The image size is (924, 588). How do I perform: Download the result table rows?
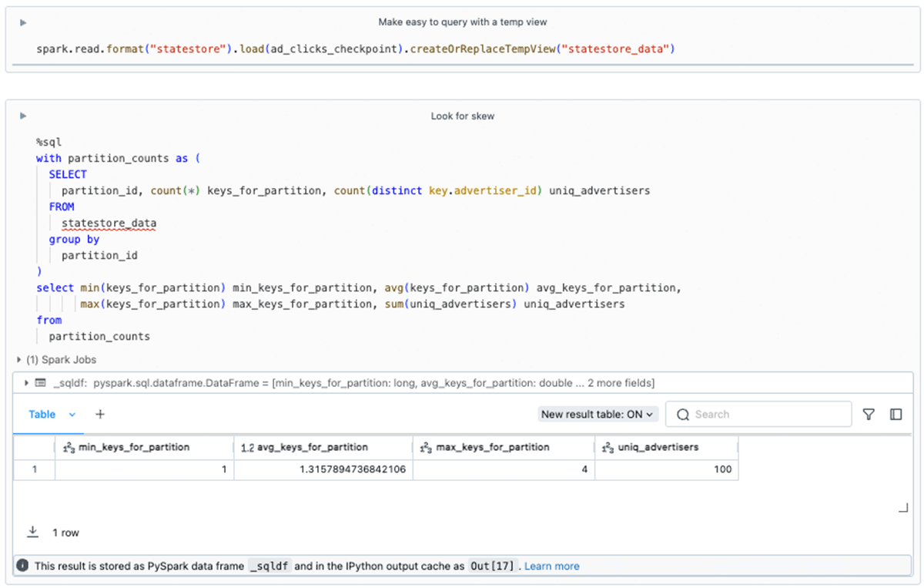(x=33, y=532)
